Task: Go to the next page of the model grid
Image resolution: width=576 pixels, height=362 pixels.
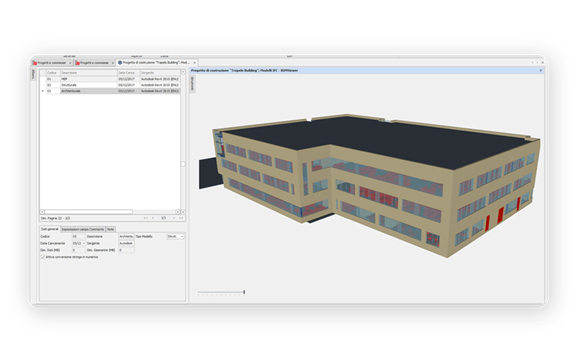Action: pyautogui.click(x=174, y=218)
